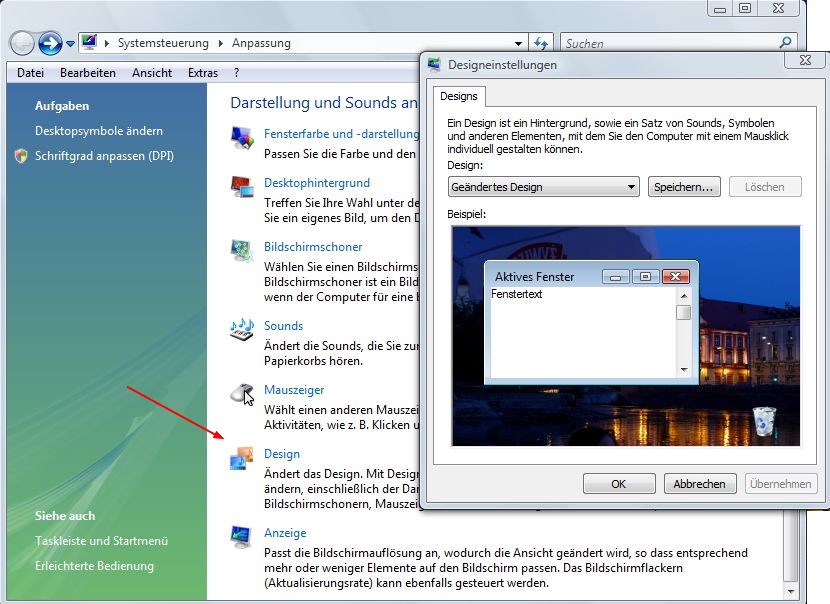Open the Desktophintergrund link
Image resolution: width=830 pixels, height=604 pixels.
click(x=317, y=183)
